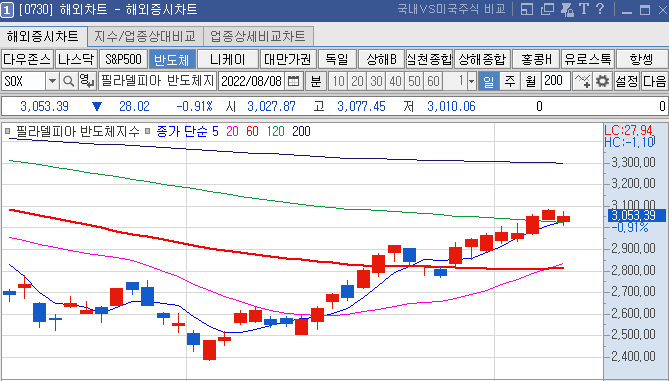The height and width of the screenshot is (381, 669).
Task: Select the 상해종합 index button
Action: point(482,59)
